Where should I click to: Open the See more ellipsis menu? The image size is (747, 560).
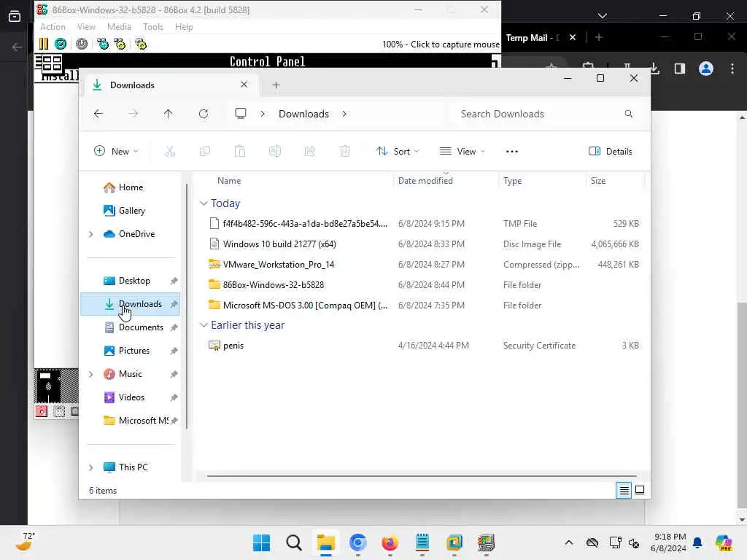coord(511,152)
